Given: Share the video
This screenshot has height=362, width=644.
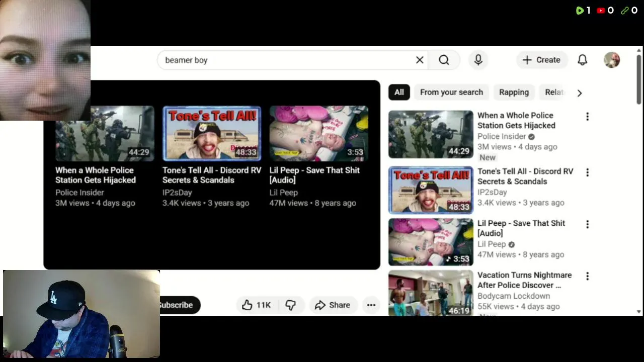Looking at the screenshot, I should pyautogui.click(x=333, y=305).
